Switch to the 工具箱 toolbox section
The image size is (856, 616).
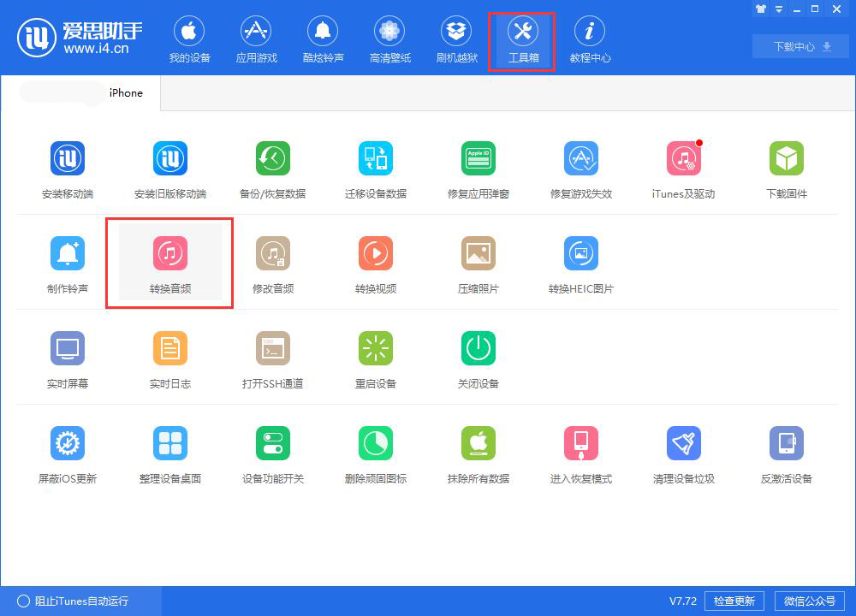(x=521, y=38)
